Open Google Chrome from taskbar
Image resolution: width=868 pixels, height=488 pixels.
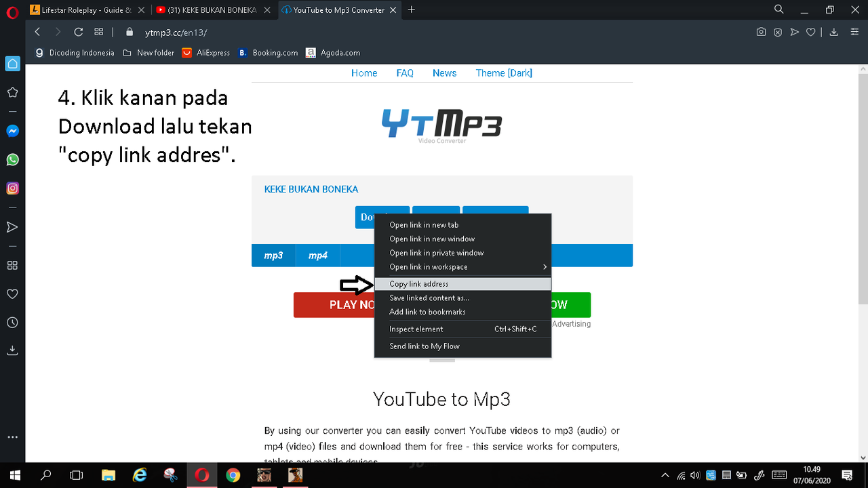point(233,475)
